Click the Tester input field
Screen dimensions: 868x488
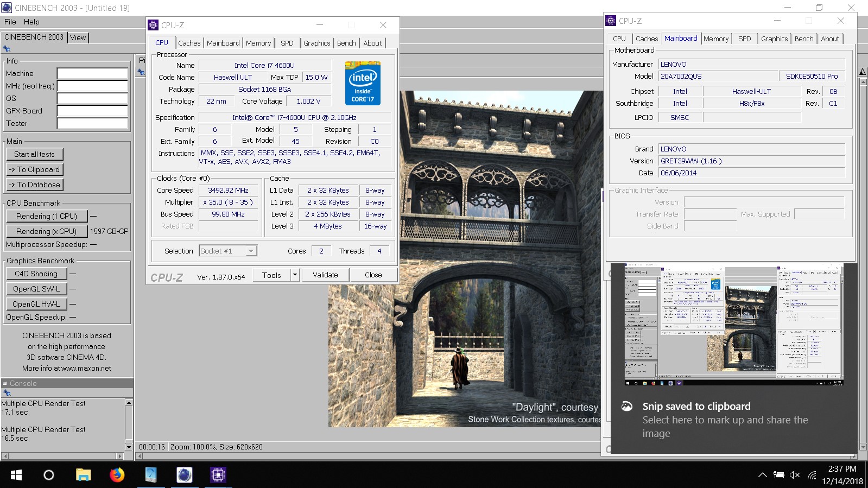click(x=92, y=123)
